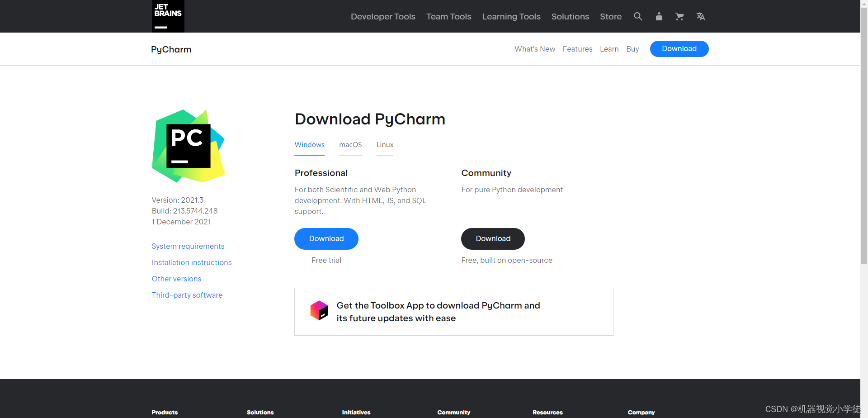Open the Solutions menu

(570, 17)
